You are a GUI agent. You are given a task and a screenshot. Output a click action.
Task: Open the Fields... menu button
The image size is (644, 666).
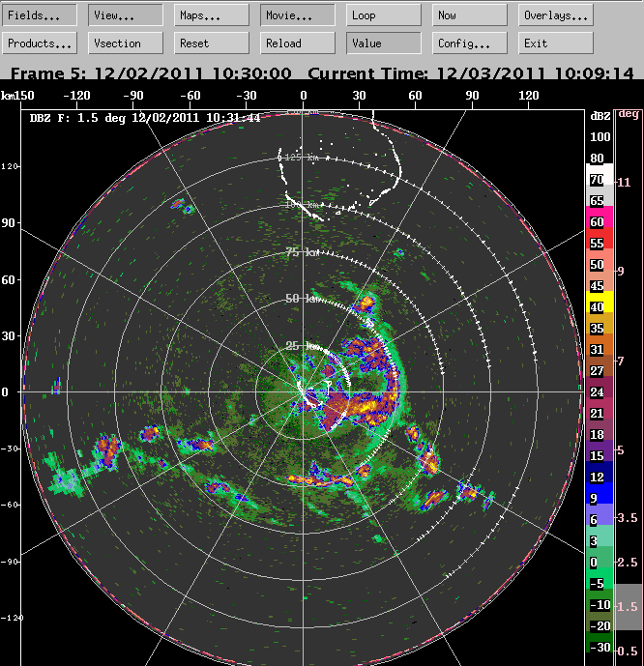coord(40,15)
